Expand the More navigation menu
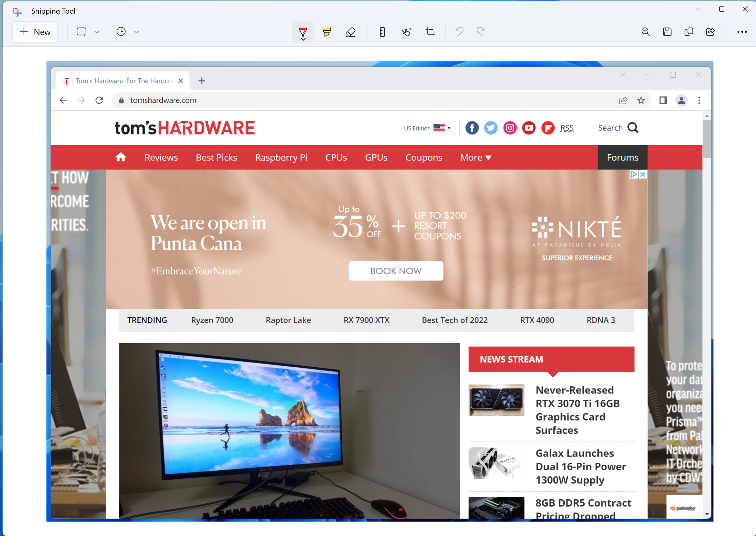Screen dimensions: 756x536 (x=476, y=157)
